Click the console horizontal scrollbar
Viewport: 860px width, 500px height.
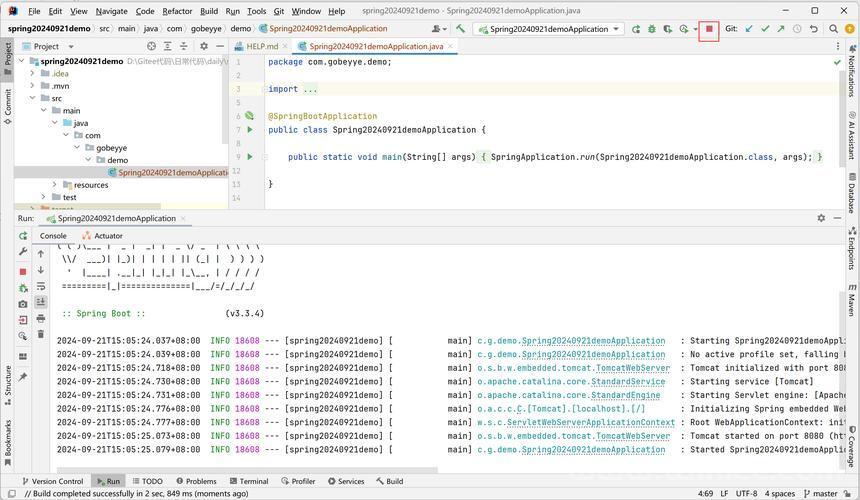point(247,470)
